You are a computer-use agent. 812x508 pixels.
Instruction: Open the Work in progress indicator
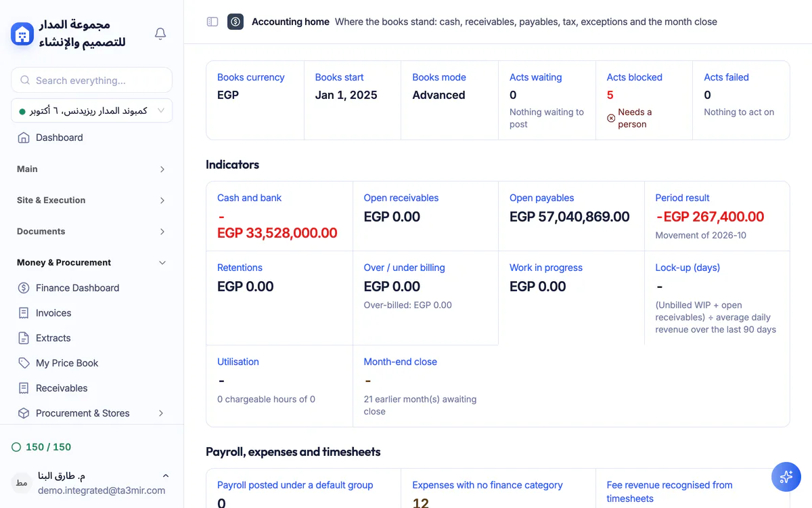coord(545,268)
